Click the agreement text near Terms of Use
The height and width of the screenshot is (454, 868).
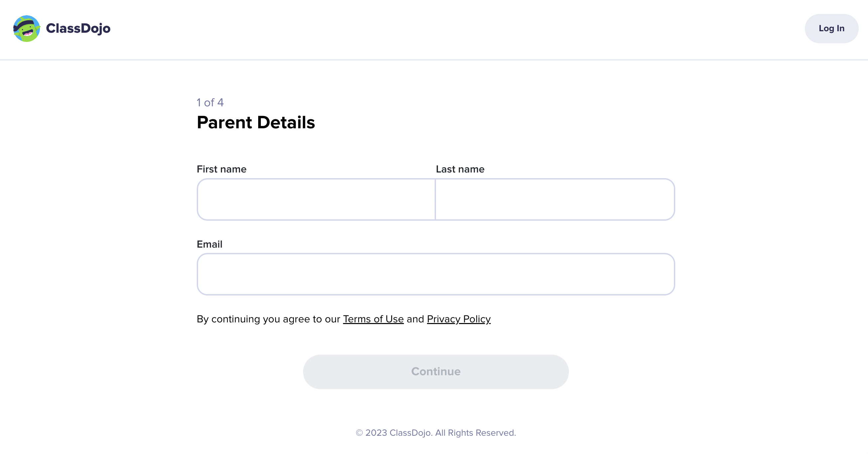click(x=268, y=319)
